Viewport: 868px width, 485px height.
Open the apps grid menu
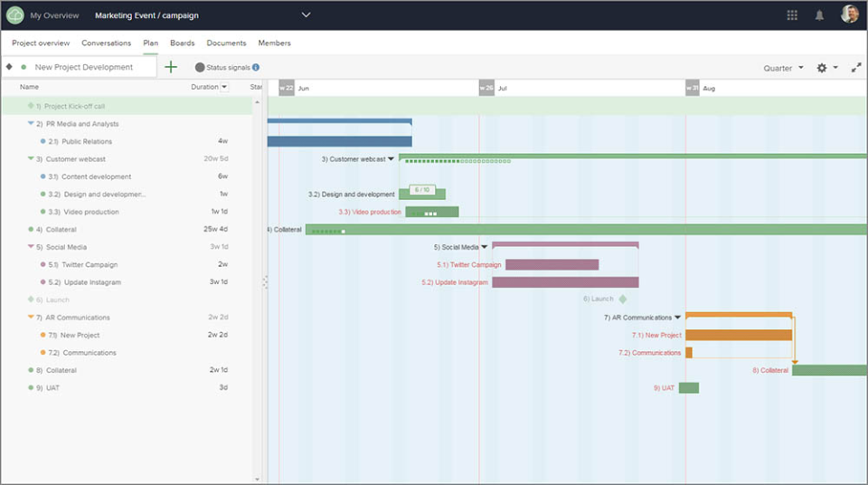tap(792, 15)
